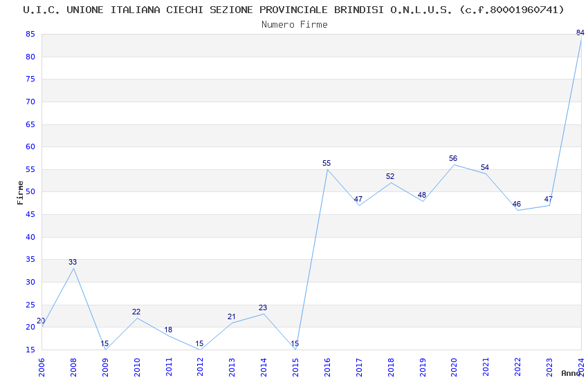Click x-axis year 2022
This screenshot has height=380, width=588.
pyautogui.click(x=518, y=367)
